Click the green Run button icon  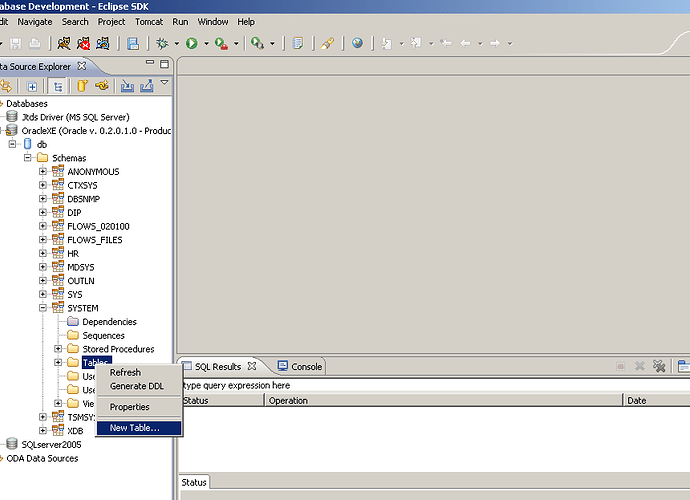coord(191,43)
